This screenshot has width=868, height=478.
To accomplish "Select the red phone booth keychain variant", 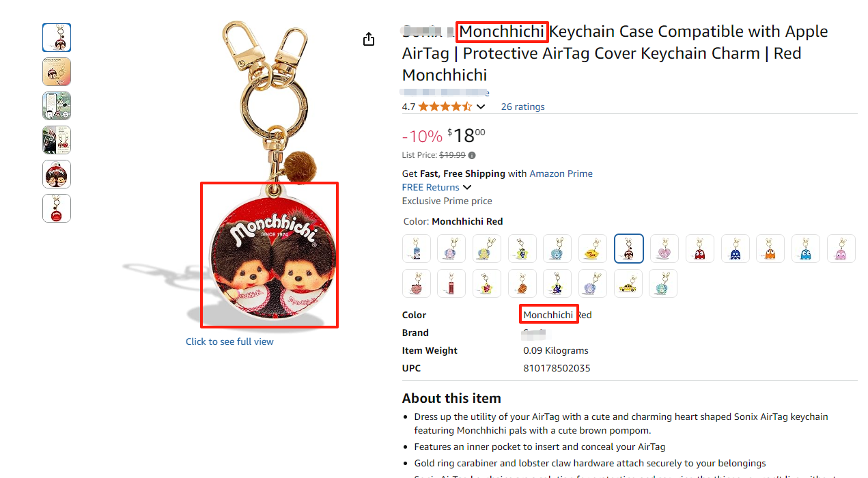I will 451,283.
